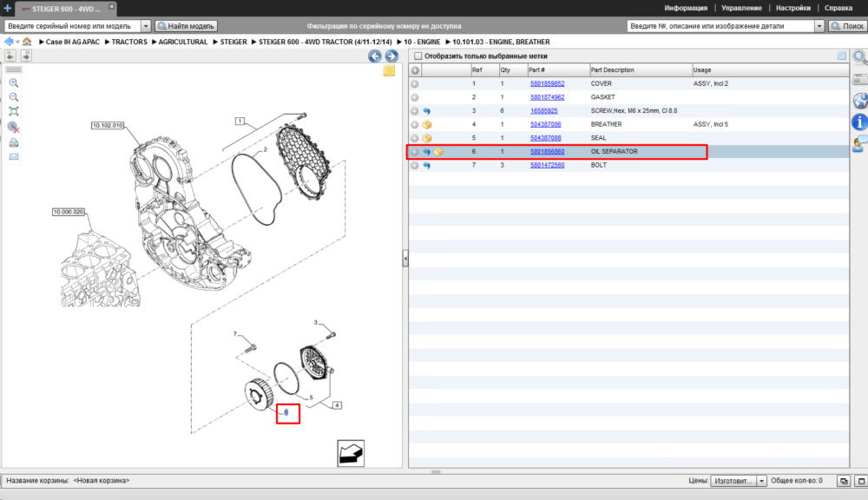Open the magnifier search side icon

(x=859, y=57)
